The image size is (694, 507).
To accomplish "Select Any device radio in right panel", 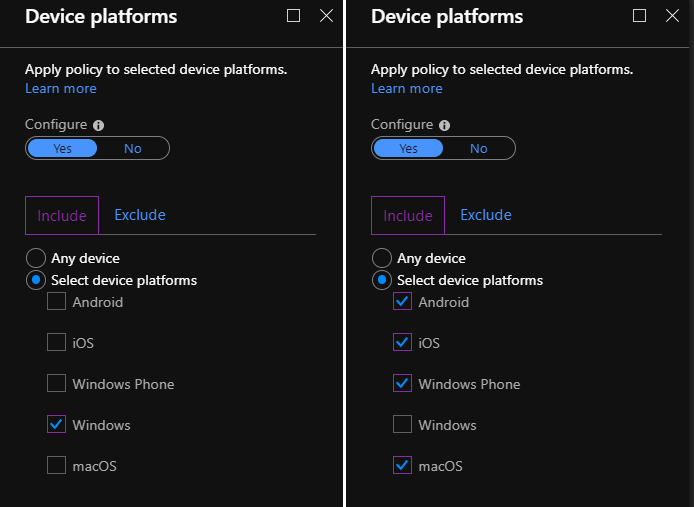I will tap(381, 258).
